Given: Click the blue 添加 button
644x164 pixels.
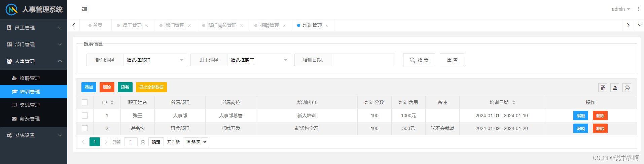Looking at the screenshot, I should tap(89, 87).
